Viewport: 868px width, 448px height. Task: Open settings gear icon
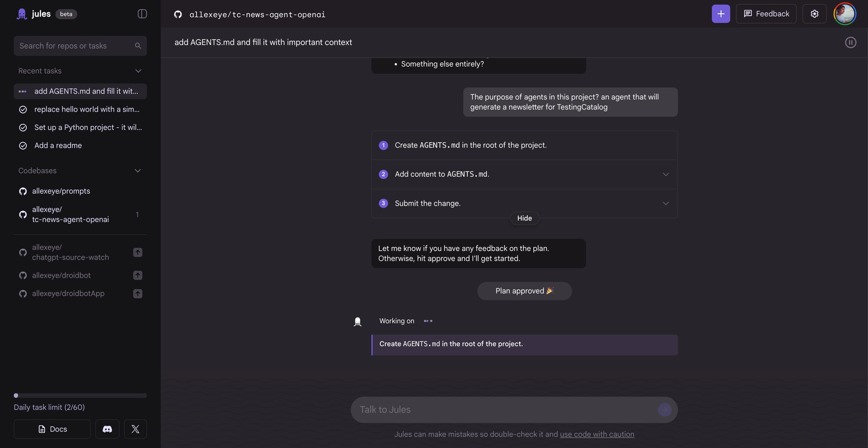tap(814, 14)
